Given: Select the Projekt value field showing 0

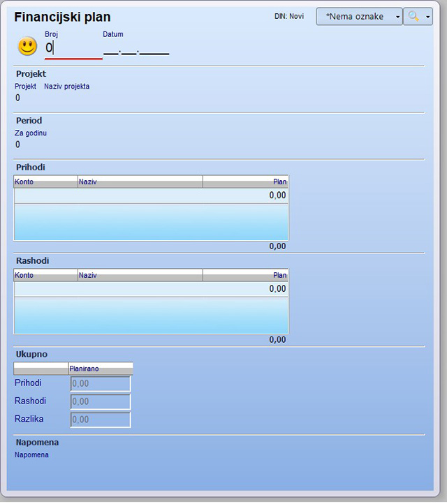Looking at the screenshot, I should tap(17, 98).
